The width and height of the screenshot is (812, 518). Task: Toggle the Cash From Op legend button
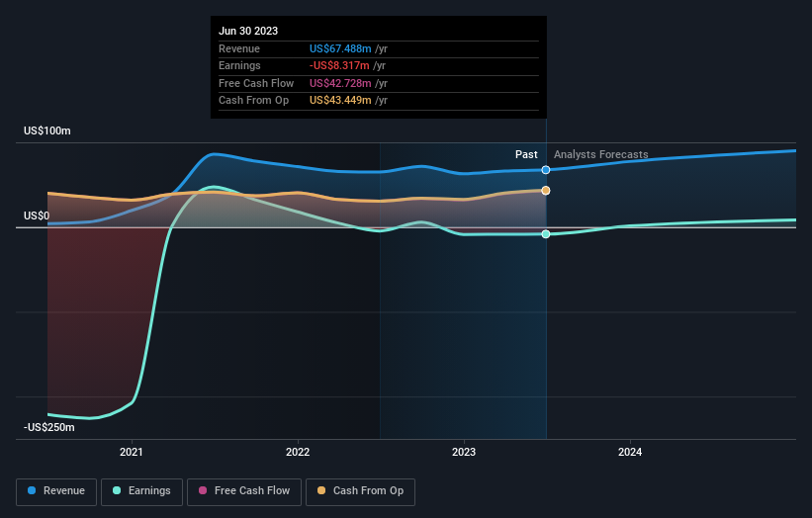click(360, 491)
